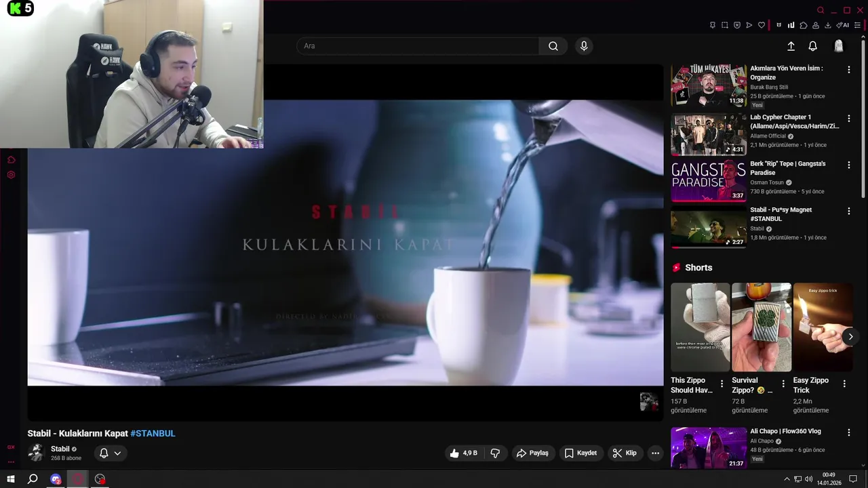Click the Opera snapshot capture icon
Screen dimensions: 868x488
[725, 25]
